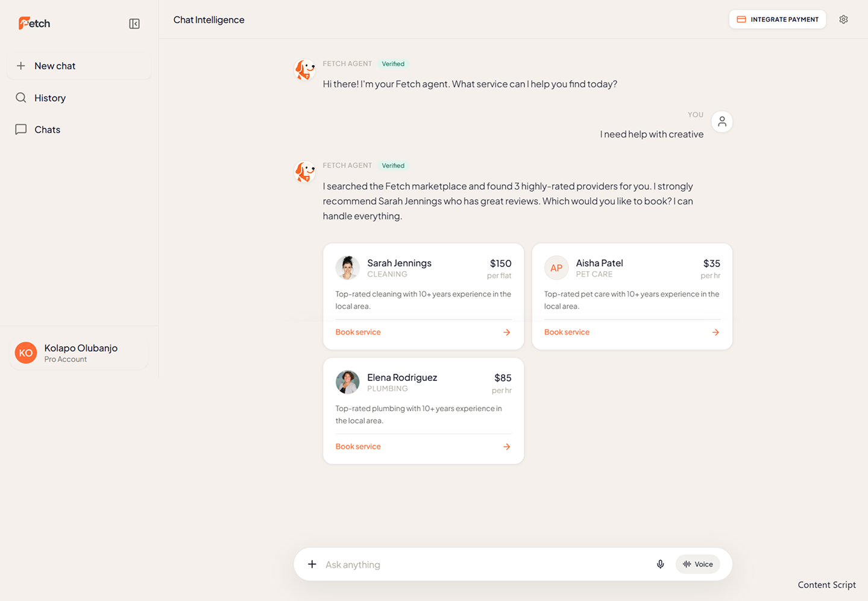Collapse the sidebar panel
Viewport: 868px width, 601px height.
pos(134,24)
